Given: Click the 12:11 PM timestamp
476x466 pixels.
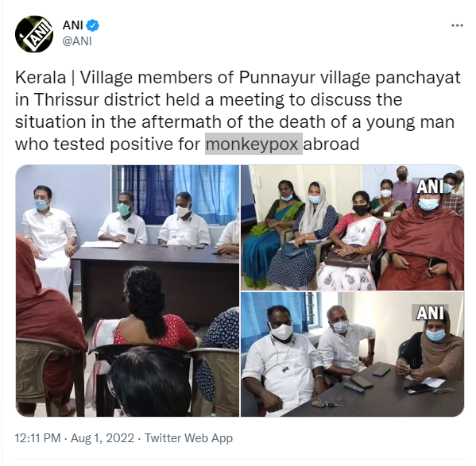Looking at the screenshot, I should click(x=37, y=438).
